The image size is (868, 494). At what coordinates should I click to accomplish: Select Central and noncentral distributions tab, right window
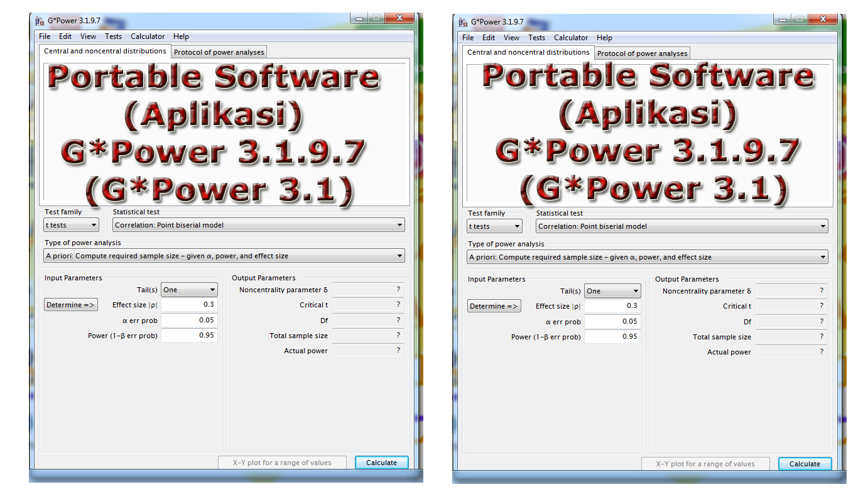[528, 52]
